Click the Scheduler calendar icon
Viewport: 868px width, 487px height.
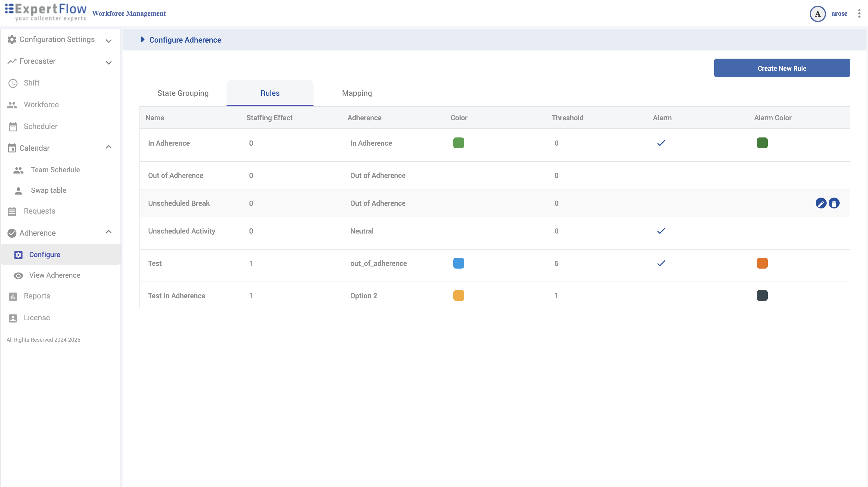13,127
